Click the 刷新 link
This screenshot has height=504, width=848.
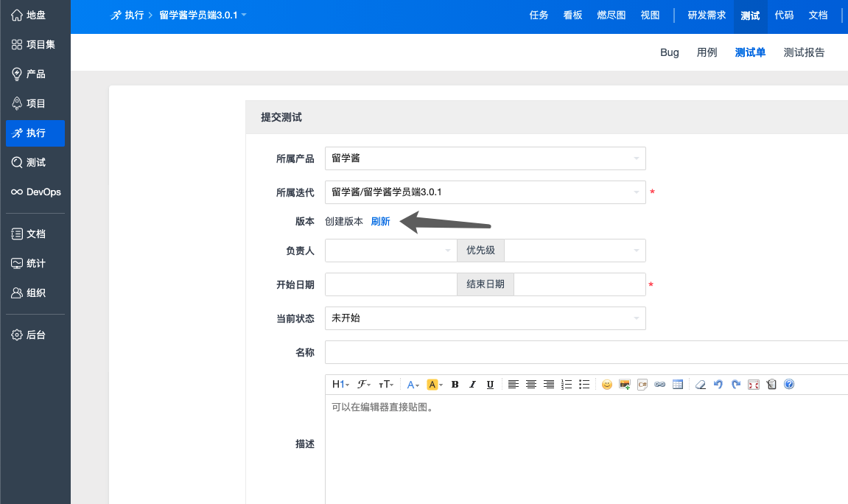[x=381, y=221]
